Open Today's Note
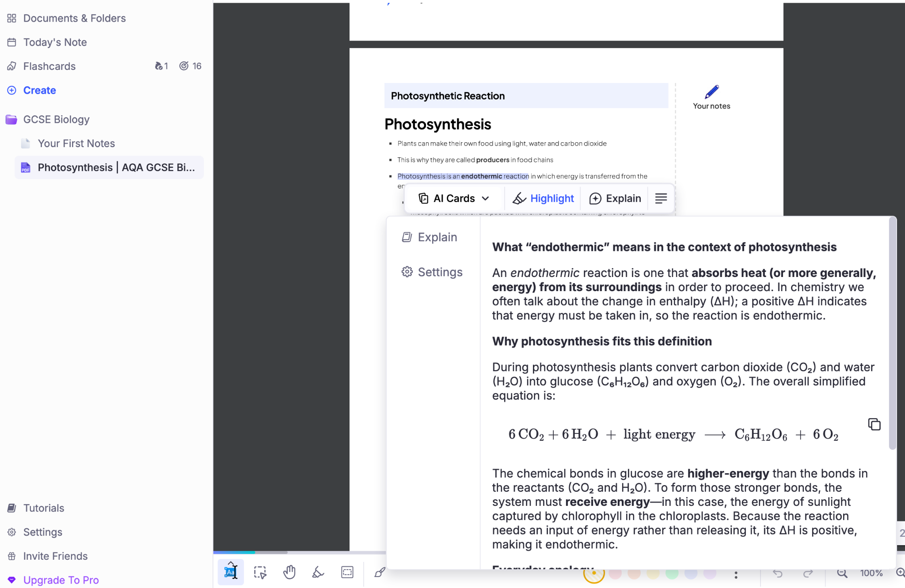This screenshot has height=588, width=905. point(55,42)
